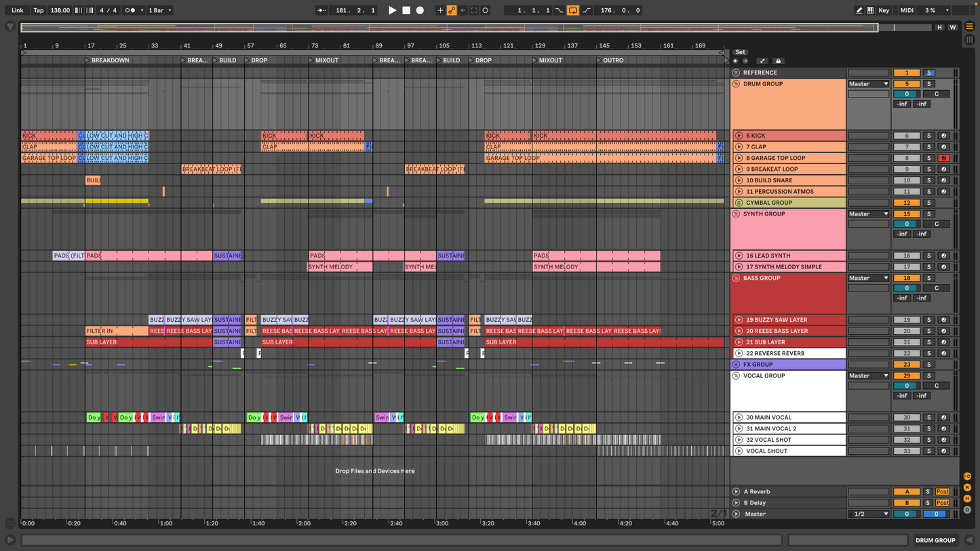This screenshot has width=980, height=551.
Task: Click the Re-enable Automation arrow icon
Action: point(462,10)
